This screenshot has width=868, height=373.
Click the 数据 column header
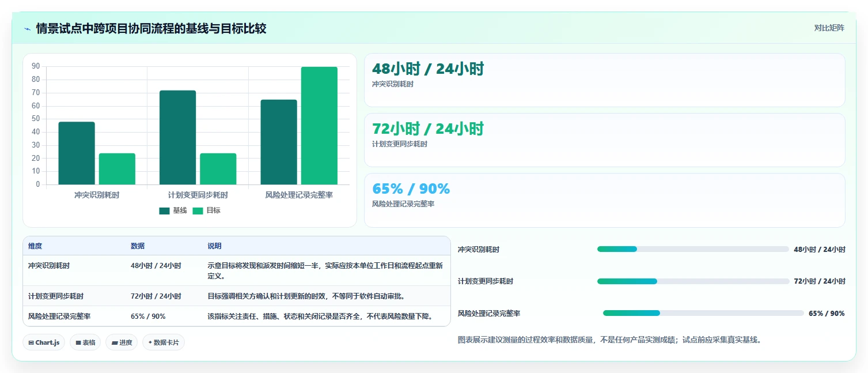138,246
